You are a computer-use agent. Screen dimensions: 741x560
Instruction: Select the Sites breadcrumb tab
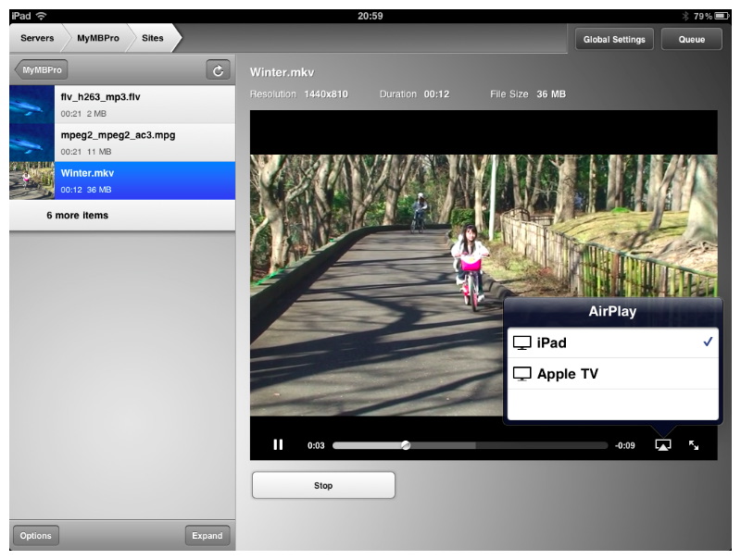click(153, 39)
